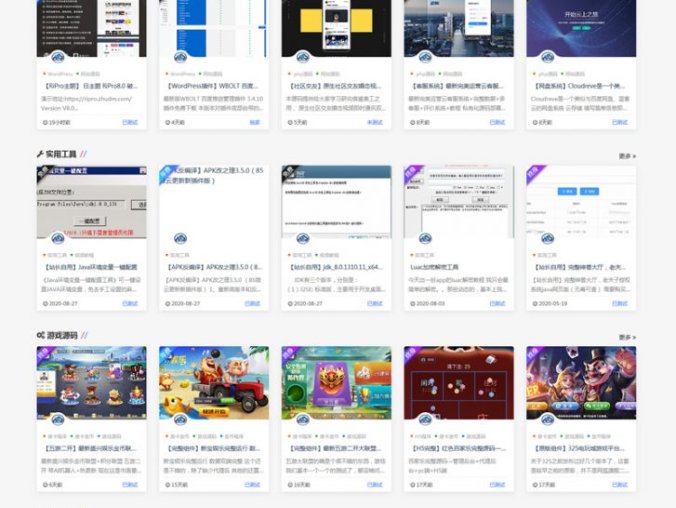Click author avatar on Java环境变量 card
Image resolution: width=676 pixels, height=508 pixels.
58,238
